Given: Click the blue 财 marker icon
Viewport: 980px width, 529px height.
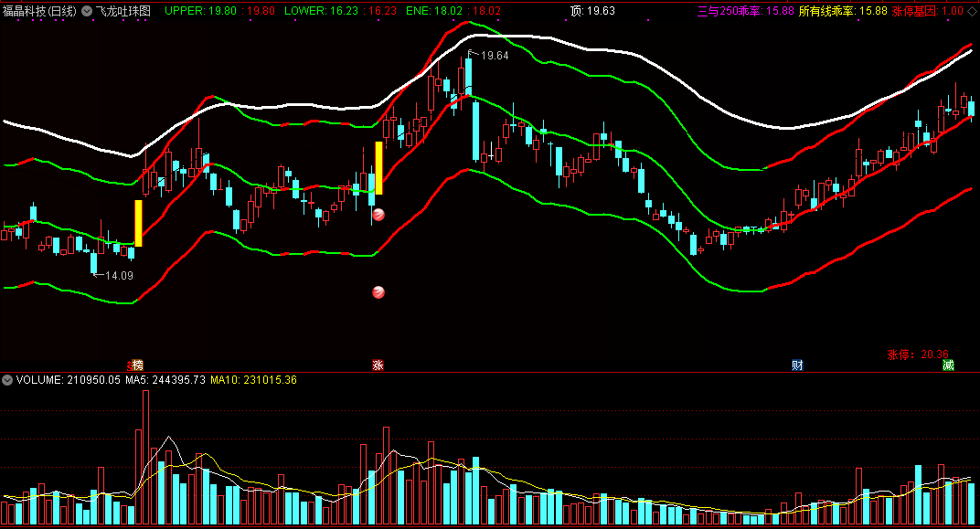Looking at the screenshot, I should pyautogui.click(x=797, y=365).
